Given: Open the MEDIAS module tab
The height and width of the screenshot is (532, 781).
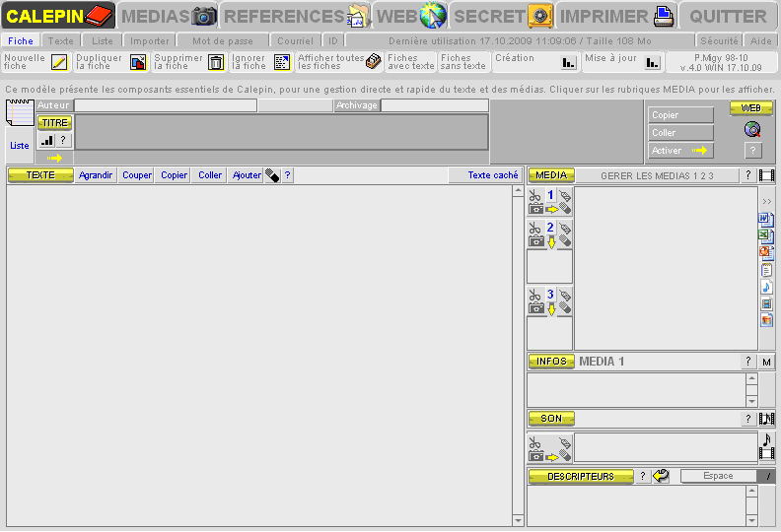Looking at the screenshot, I should tap(169, 16).
